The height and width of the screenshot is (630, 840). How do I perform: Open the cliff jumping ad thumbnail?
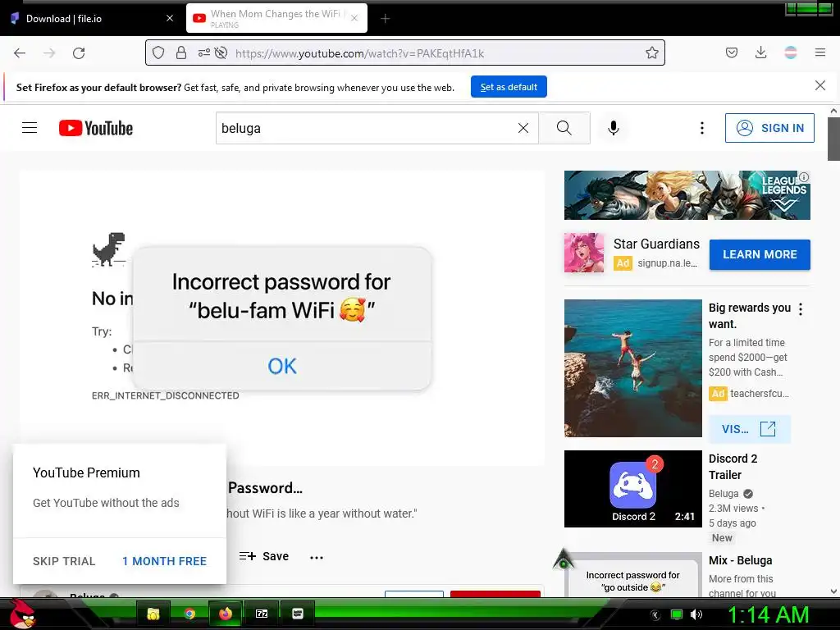(632, 368)
